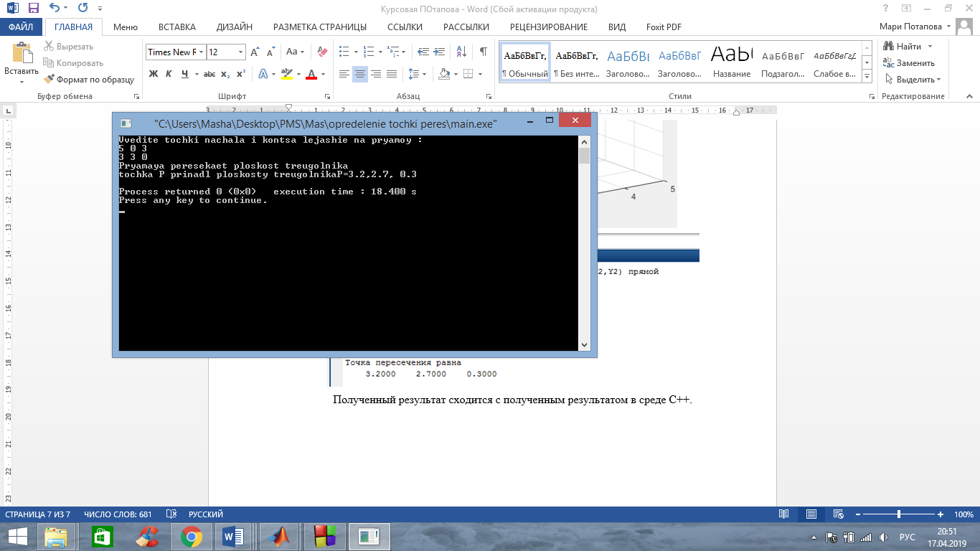
Task: Select Align right text alignment
Action: click(376, 74)
